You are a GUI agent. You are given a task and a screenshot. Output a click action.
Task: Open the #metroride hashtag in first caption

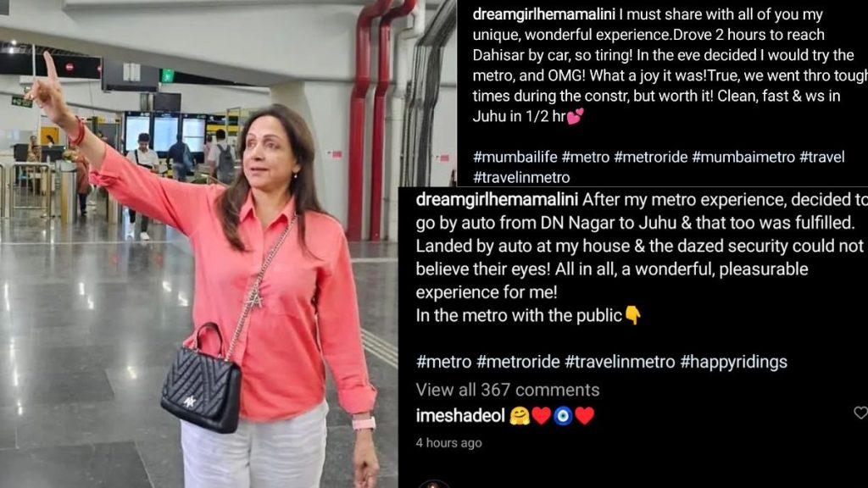pos(650,157)
